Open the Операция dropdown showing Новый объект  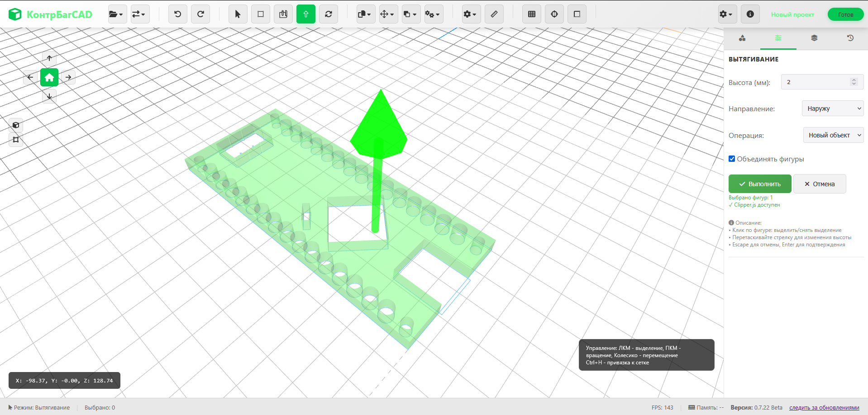pos(833,135)
